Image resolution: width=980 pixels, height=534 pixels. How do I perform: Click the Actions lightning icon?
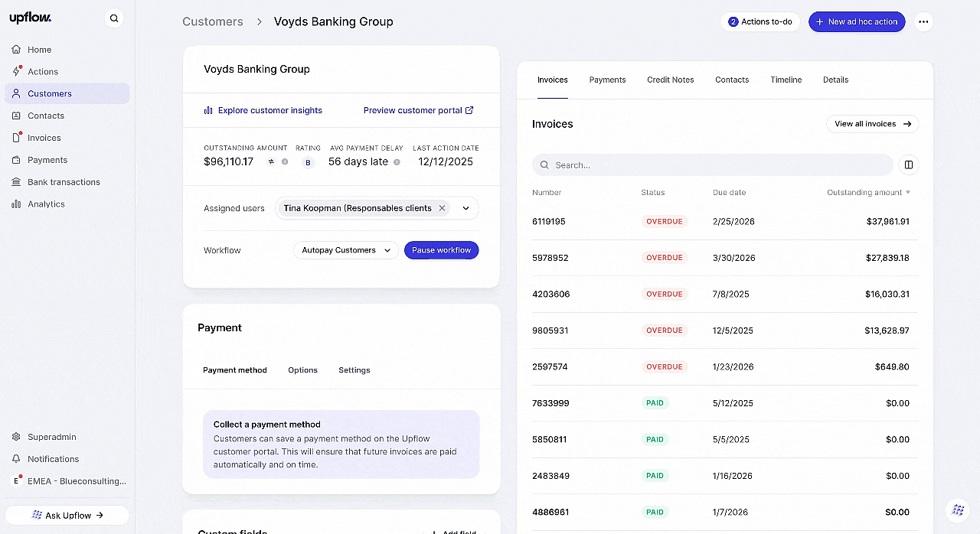pos(16,71)
